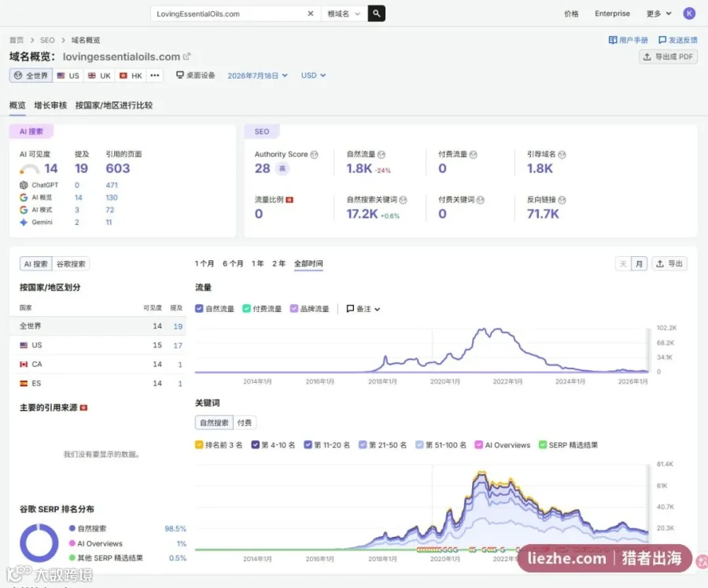Open external link icon beside lovingessentialoils.com
The width and height of the screenshot is (708, 588).
187,57
